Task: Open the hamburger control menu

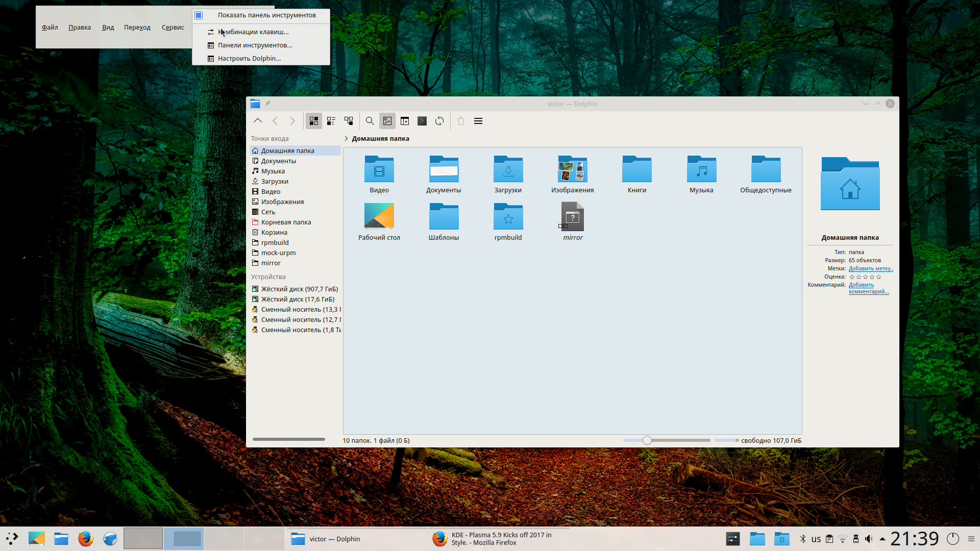Action: (x=478, y=121)
